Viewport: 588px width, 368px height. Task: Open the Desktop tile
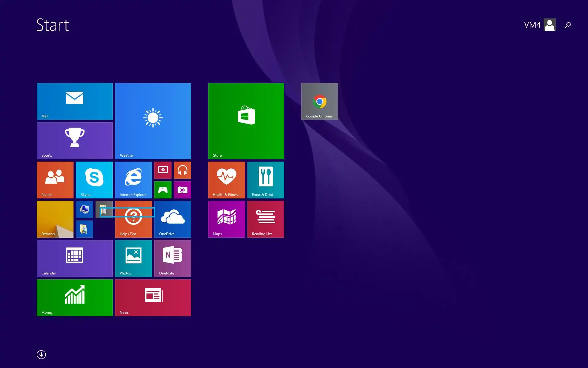(x=55, y=219)
